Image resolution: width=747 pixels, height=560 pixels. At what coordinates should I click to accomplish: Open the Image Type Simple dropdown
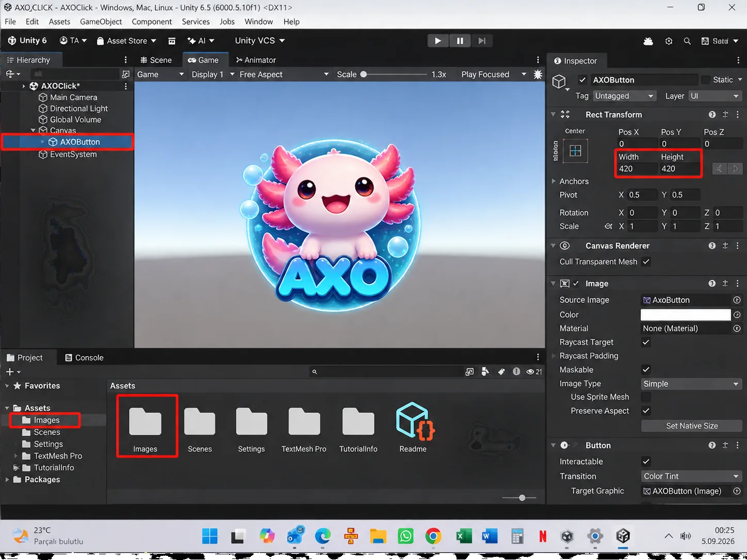[691, 384]
